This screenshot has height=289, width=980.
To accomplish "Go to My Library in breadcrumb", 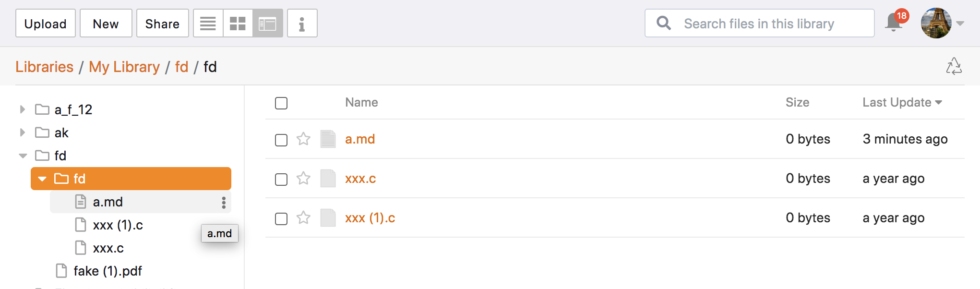I will (124, 67).
